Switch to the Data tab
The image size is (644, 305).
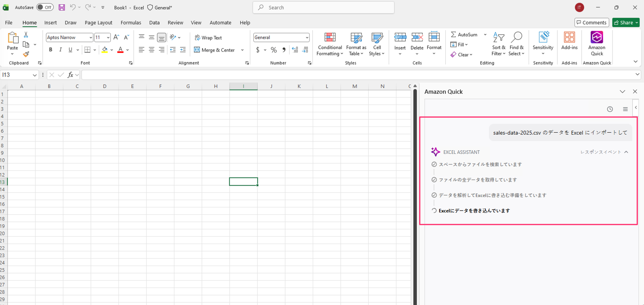154,23
